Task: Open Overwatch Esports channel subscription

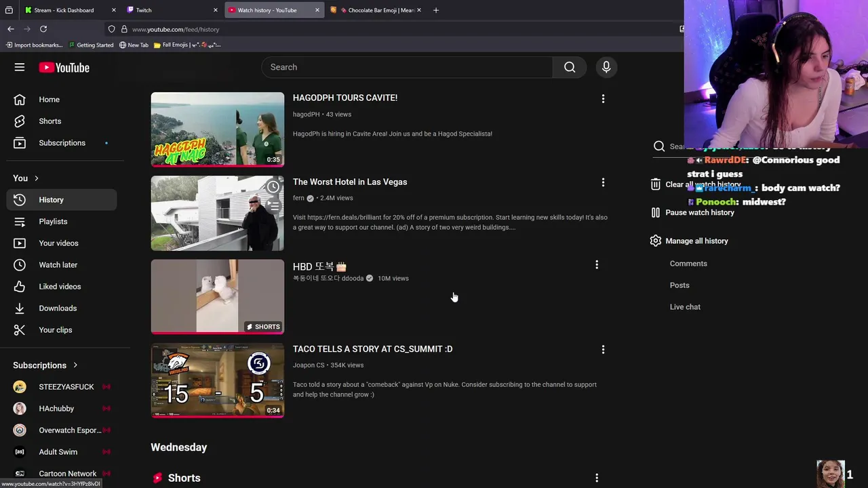Action: (x=62, y=430)
